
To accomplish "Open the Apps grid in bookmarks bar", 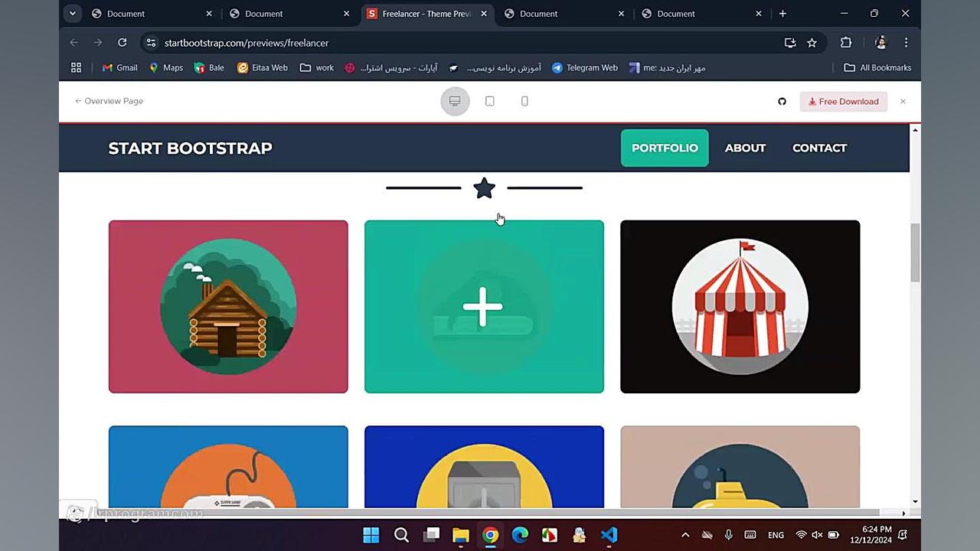I will coord(76,67).
